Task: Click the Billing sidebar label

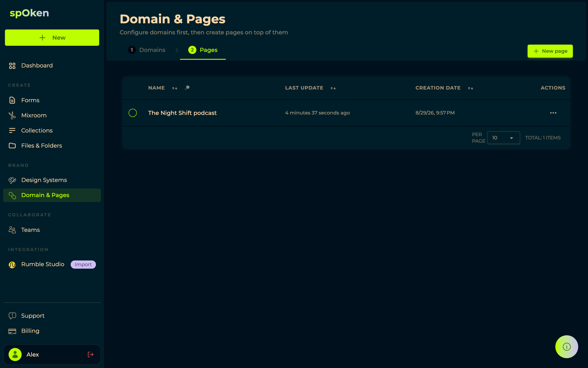Action: [x=30, y=331]
